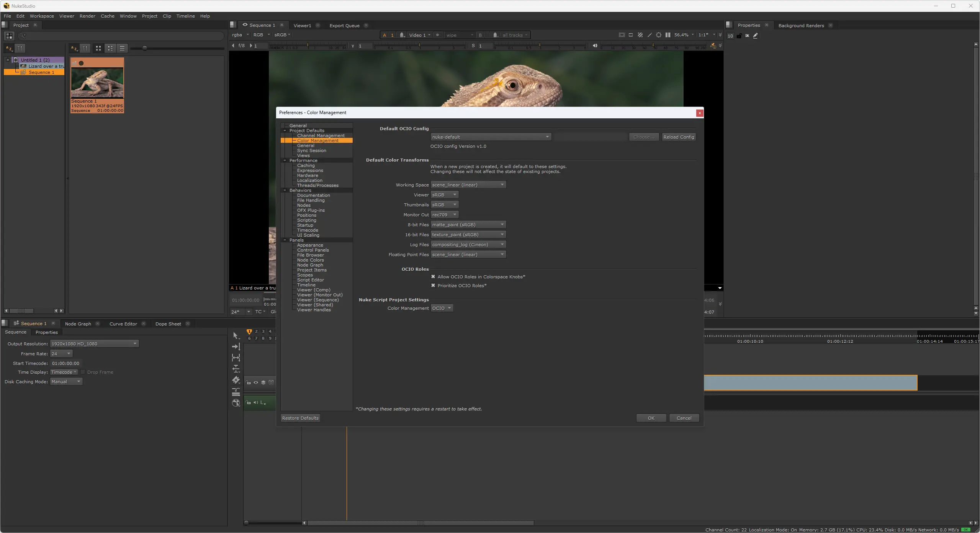Collapse the Performance preferences tree section

(285, 160)
